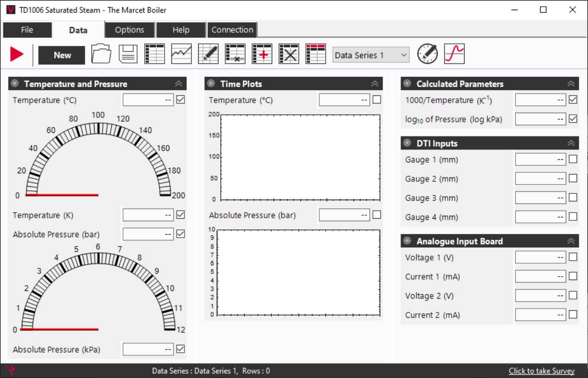
Task: Tick the Voltage 1 (V) checkbox
Action: tap(573, 257)
